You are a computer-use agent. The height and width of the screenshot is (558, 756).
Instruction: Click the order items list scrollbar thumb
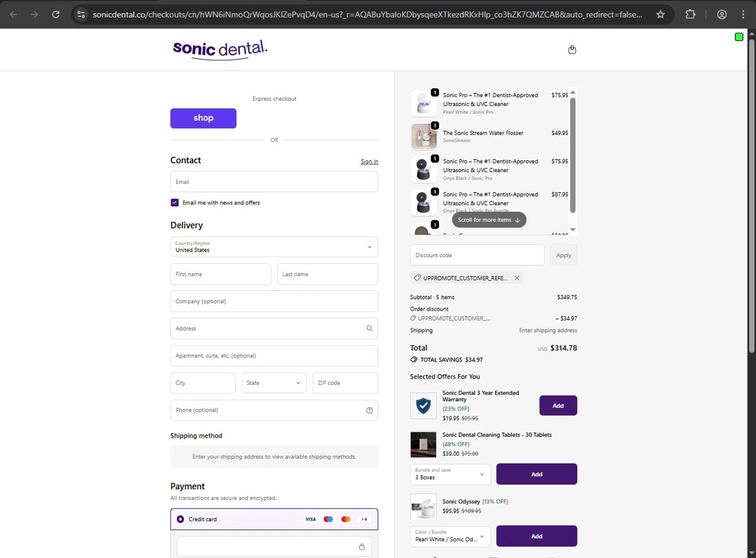pos(573,155)
